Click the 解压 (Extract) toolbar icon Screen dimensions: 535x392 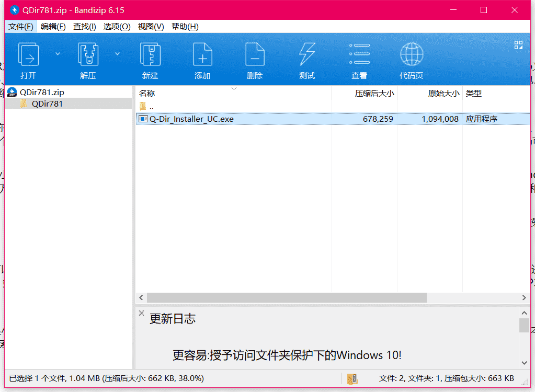pyautogui.click(x=88, y=54)
